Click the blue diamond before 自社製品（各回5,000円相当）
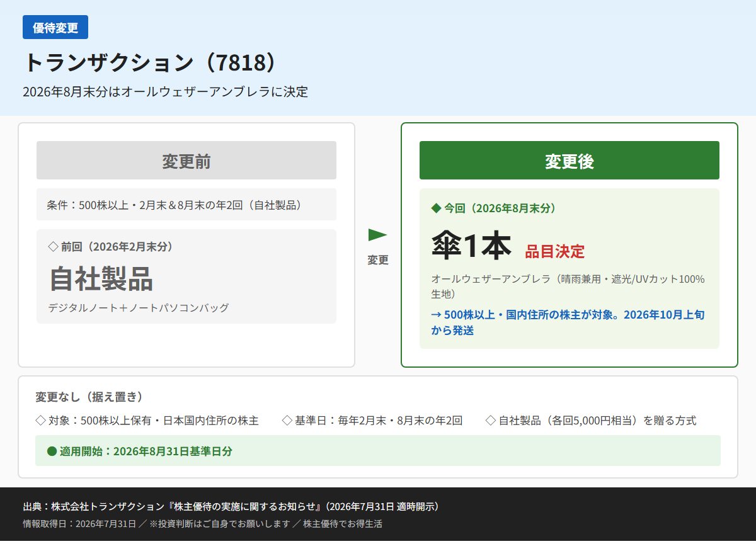 tap(491, 421)
